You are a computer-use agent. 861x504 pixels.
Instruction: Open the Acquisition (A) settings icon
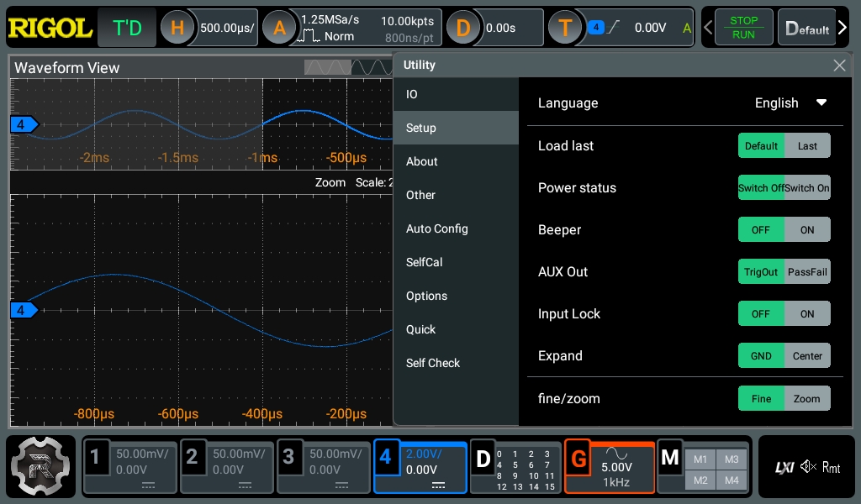[x=279, y=28]
